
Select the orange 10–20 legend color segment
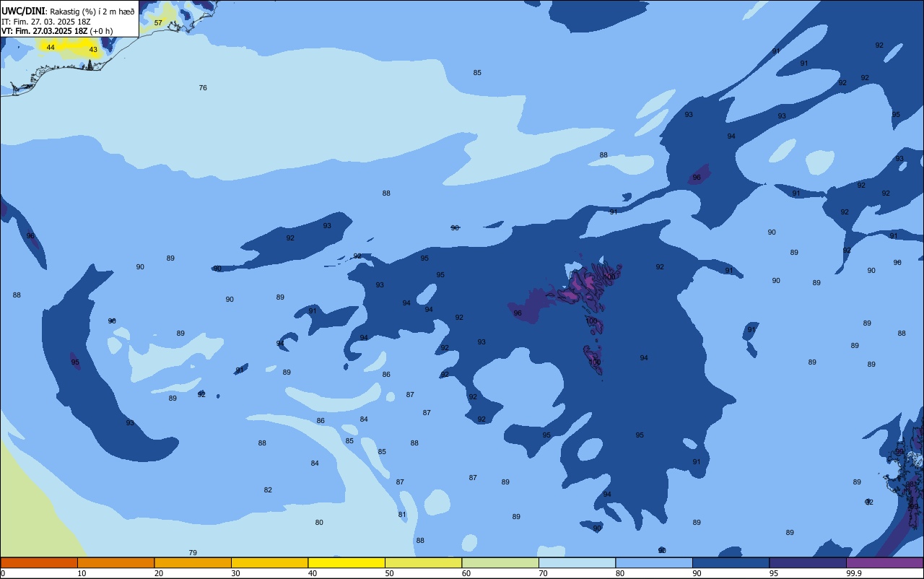click(115, 562)
